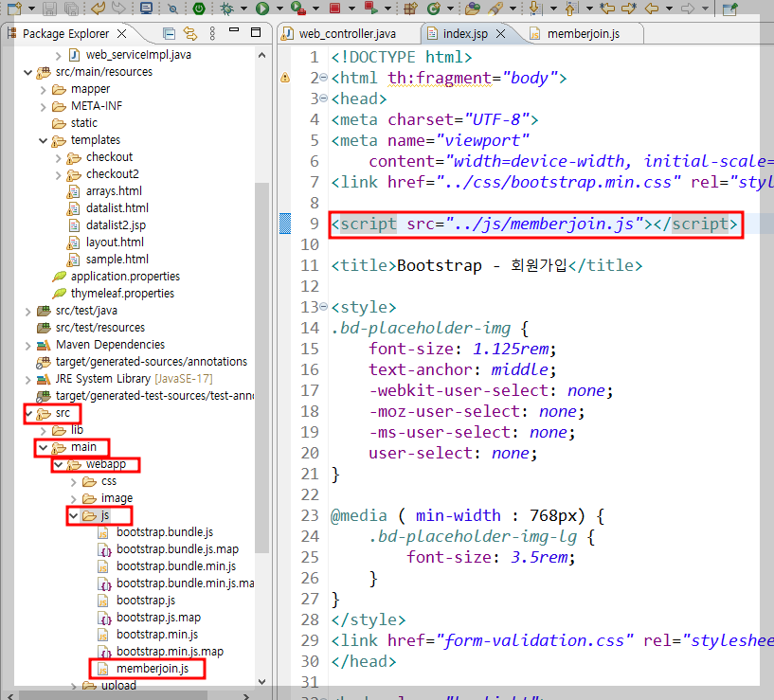Click the Open Type folder icon
The height and width of the screenshot is (700, 774).
pos(473,8)
